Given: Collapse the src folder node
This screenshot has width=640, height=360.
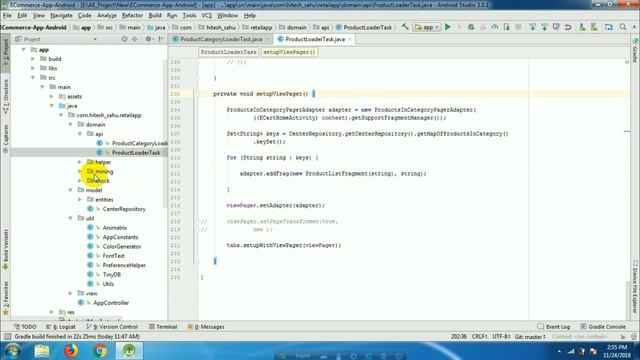Looking at the screenshot, I should (33, 78).
